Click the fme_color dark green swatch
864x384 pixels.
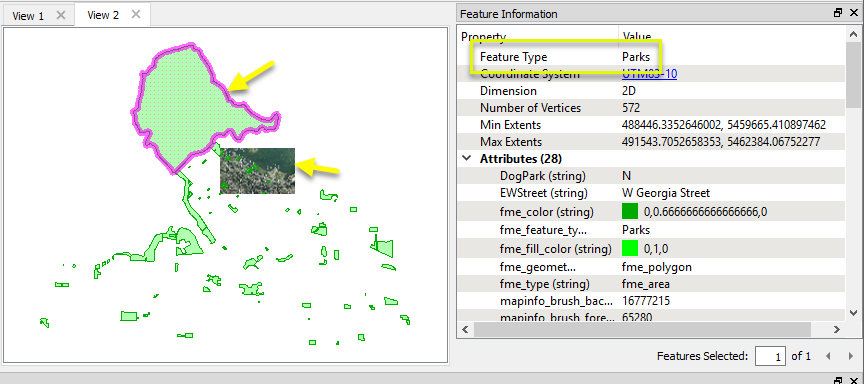click(629, 211)
